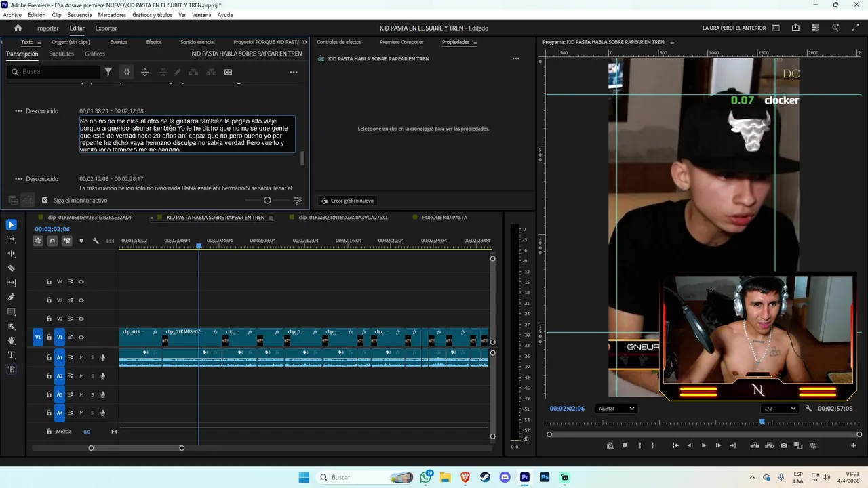Open the Marcadores menu

[x=112, y=15]
